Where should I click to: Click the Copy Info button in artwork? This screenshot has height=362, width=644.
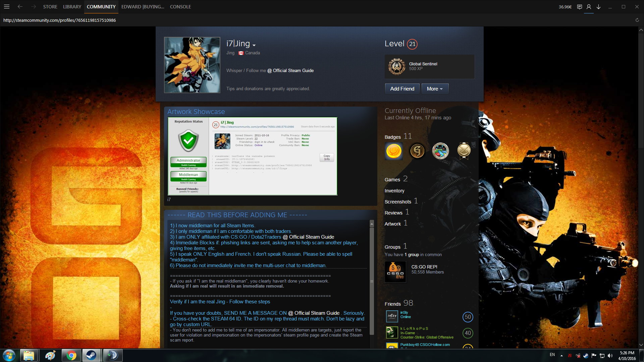[x=327, y=158]
